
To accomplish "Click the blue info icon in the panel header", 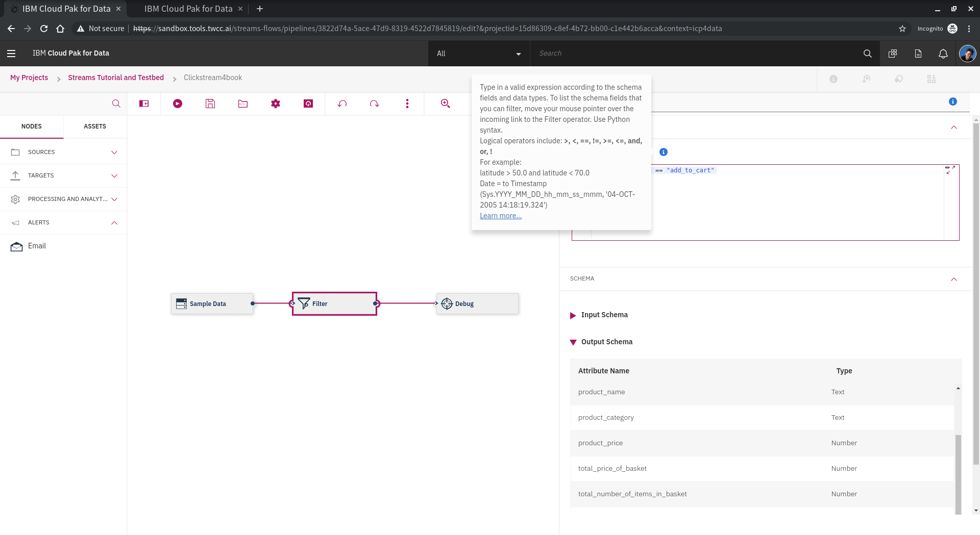I will 952,101.
